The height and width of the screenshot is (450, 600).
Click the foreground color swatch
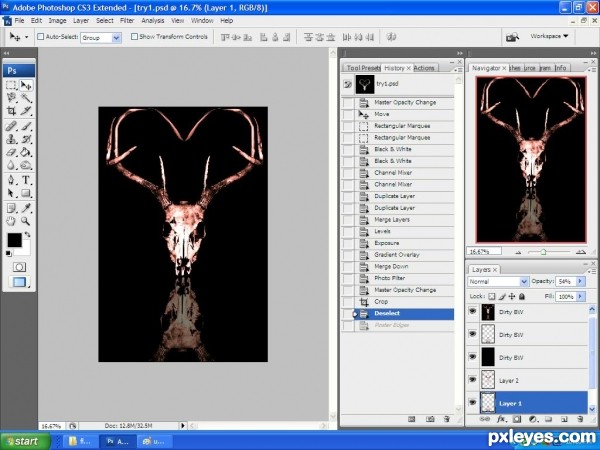tap(14, 240)
